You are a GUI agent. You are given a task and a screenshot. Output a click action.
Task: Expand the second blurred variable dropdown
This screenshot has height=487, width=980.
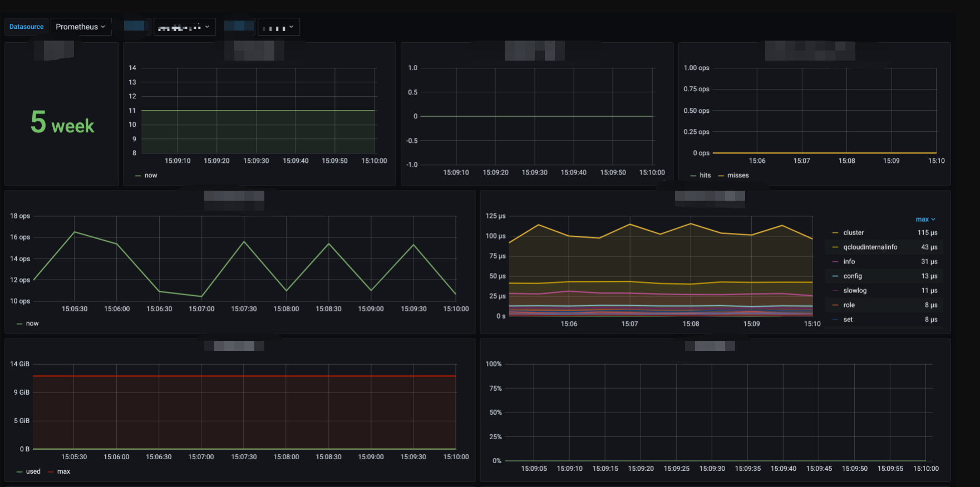pos(184,27)
